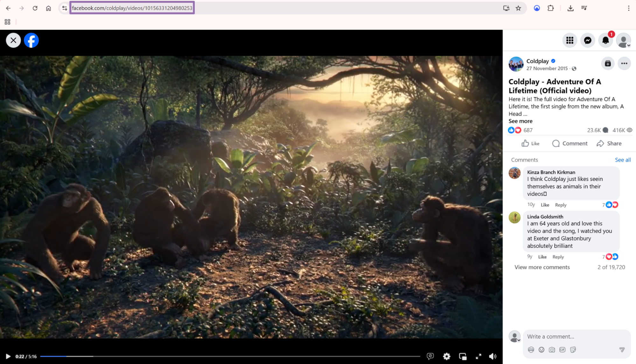The image size is (636, 364).
Task: Like Linda Goldsmith's comment
Action: coord(542,257)
